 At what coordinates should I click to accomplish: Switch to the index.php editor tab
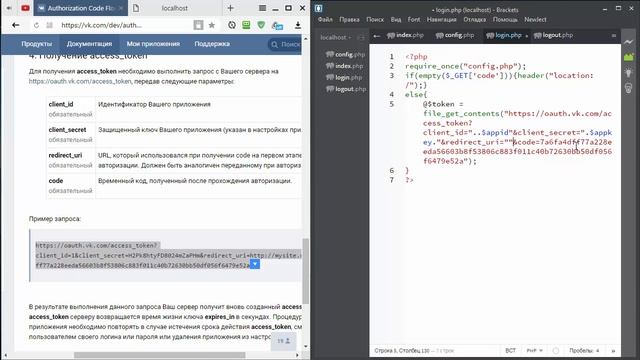[406, 36]
